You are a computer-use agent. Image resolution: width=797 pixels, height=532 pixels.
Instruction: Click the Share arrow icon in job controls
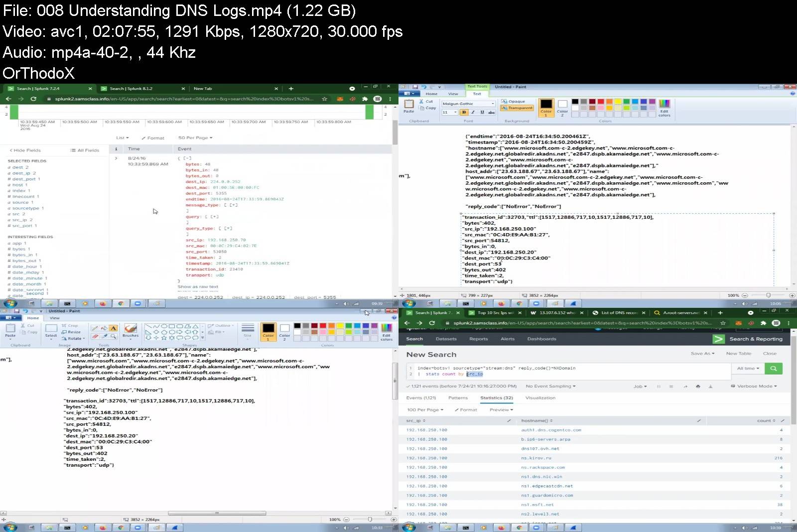pyautogui.click(x=685, y=386)
